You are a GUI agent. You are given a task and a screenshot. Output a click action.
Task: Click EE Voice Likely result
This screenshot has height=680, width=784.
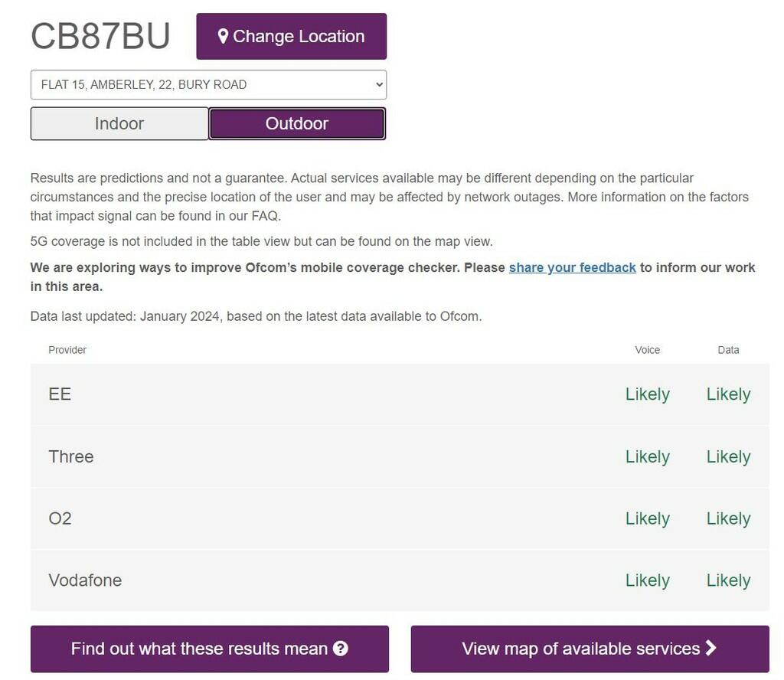[647, 394]
